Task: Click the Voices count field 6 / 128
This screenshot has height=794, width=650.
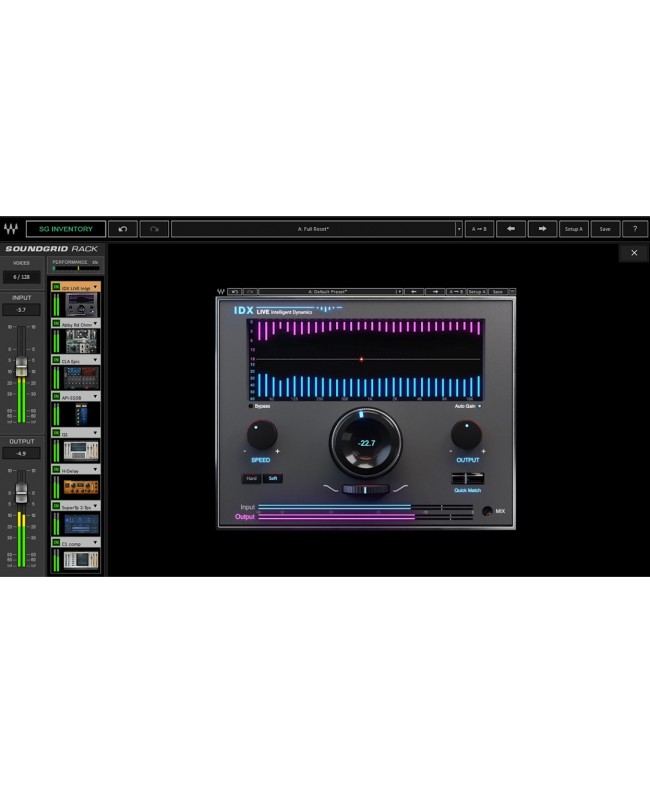Action: [x=21, y=277]
